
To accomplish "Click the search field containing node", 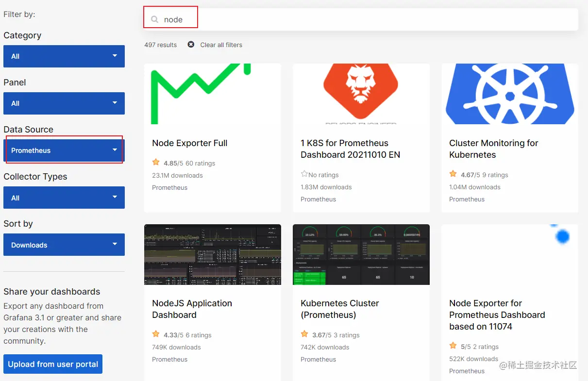I will [x=361, y=19].
